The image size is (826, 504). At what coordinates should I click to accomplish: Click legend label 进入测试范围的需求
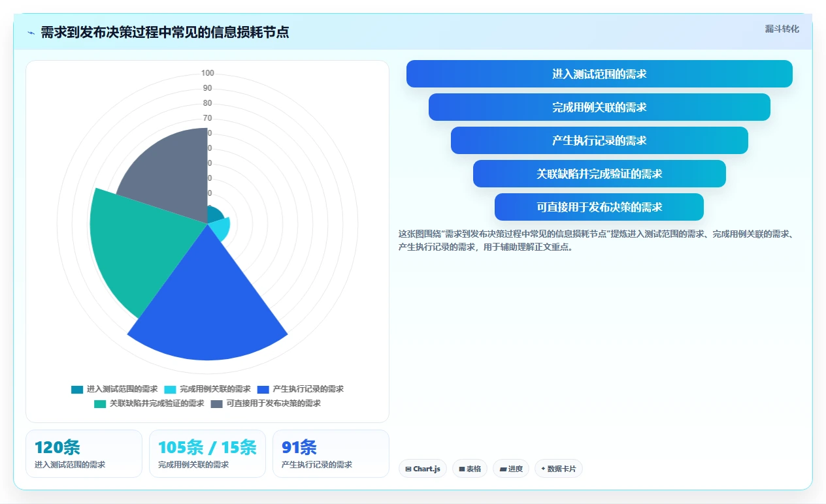(122, 389)
